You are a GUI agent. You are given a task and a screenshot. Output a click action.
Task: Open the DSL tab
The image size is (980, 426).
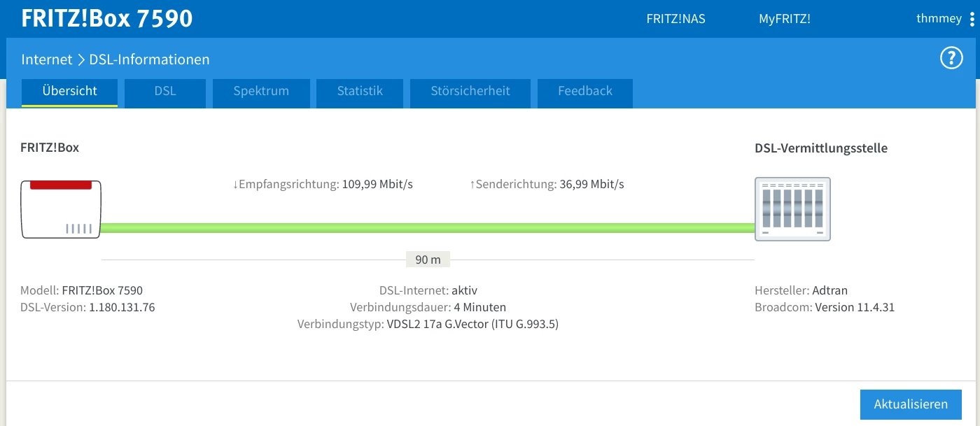(x=165, y=93)
